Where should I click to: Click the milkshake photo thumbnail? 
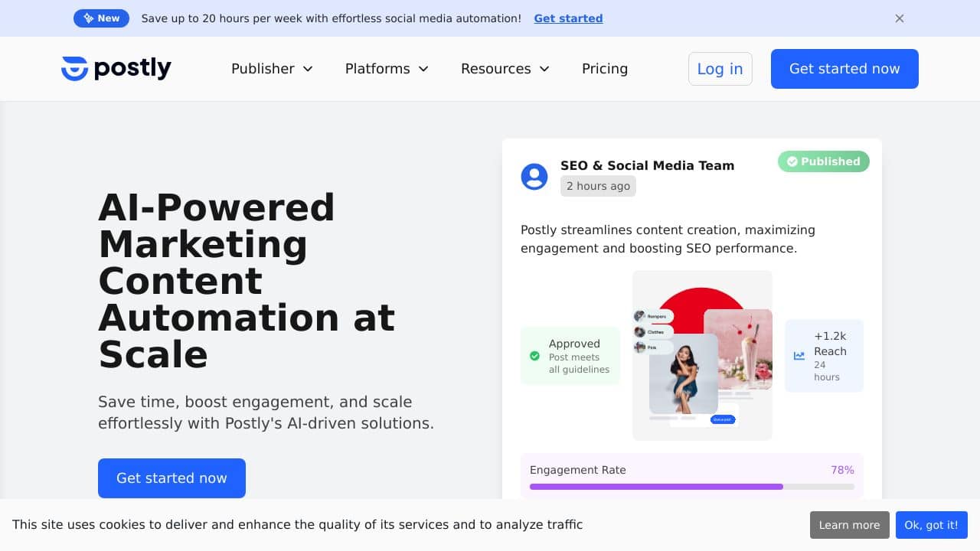coord(738,349)
